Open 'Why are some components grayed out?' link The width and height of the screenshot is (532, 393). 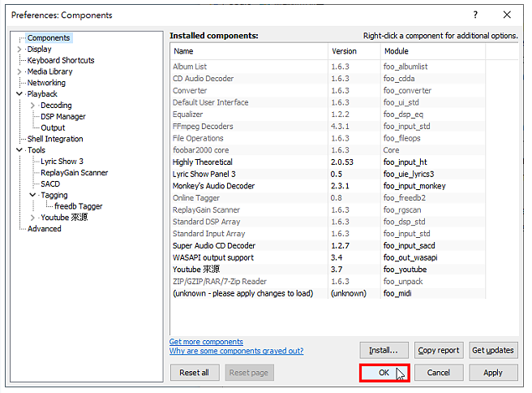coord(237,351)
